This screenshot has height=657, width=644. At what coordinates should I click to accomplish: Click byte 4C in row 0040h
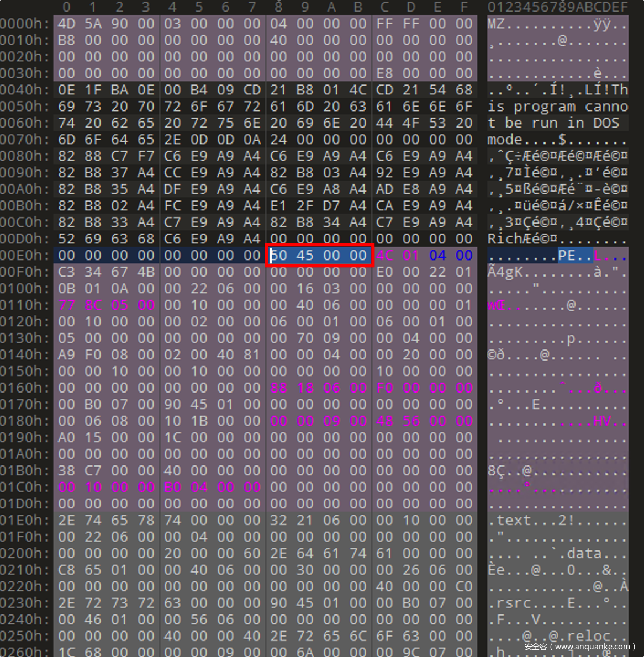tap(358, 90)
